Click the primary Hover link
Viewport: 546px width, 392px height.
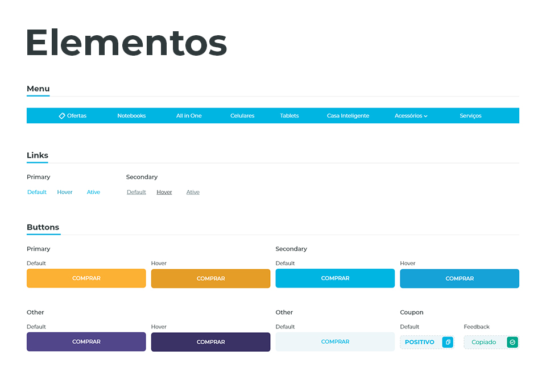(65, 192)
